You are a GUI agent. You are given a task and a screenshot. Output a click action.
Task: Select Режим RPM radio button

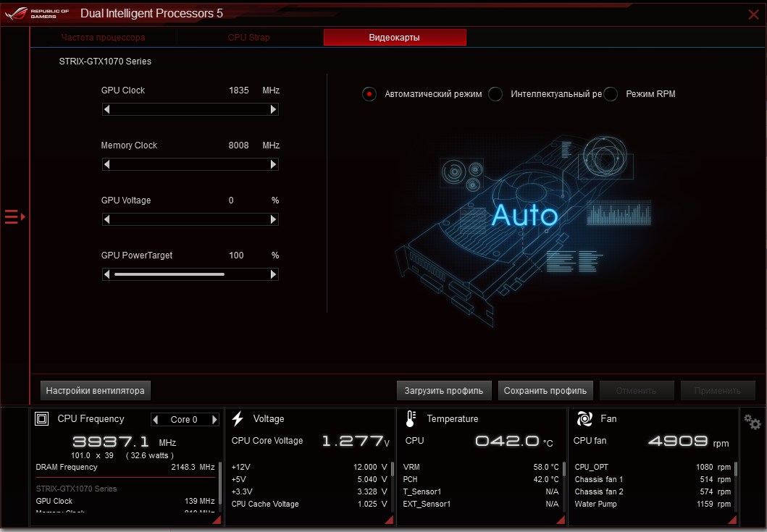tap(610, 94)
